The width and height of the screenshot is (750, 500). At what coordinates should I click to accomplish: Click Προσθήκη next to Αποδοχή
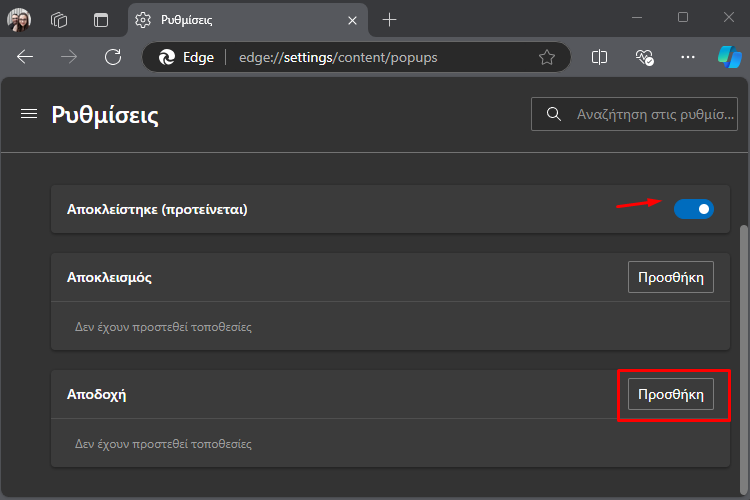[671, 394]
